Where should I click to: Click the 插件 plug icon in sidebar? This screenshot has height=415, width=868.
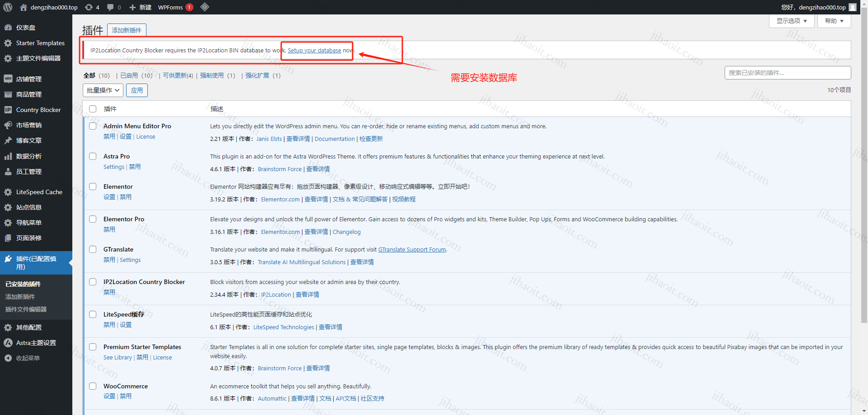pos(8,259)
